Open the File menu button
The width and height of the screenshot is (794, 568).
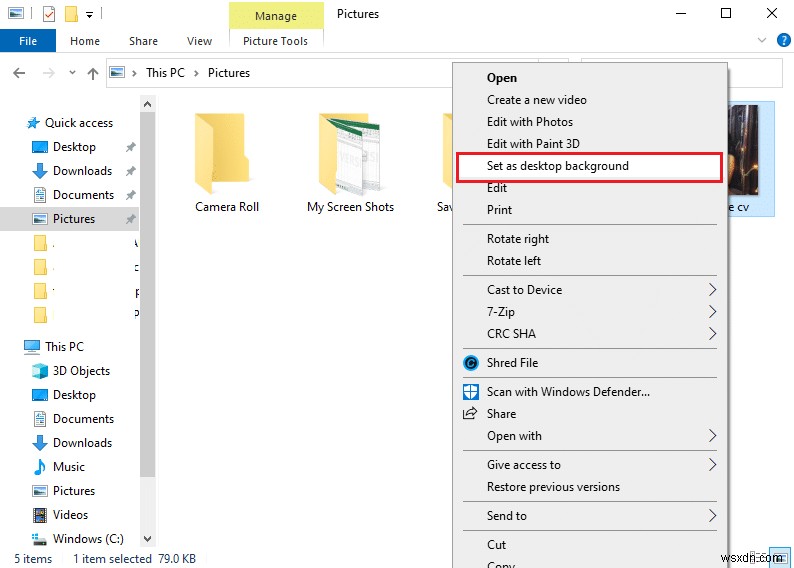[28, 41]
